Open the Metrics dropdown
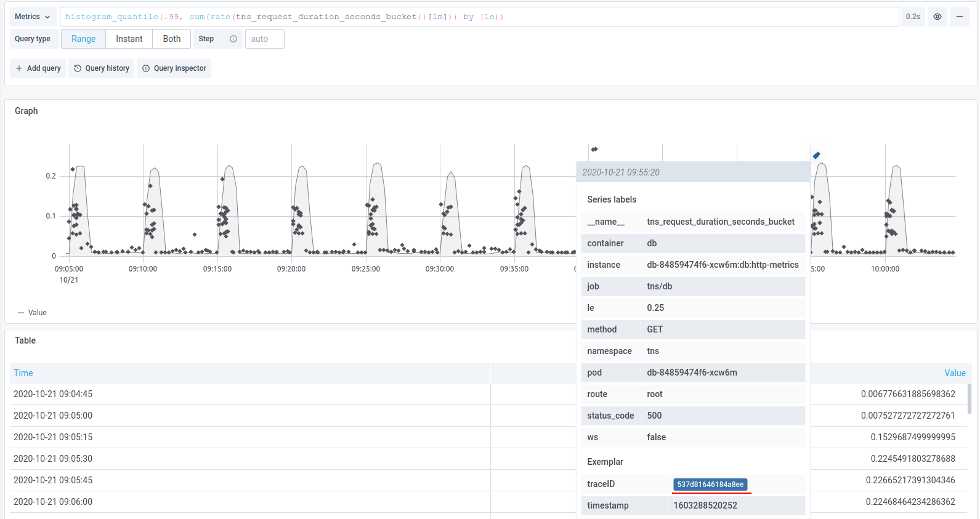980x519 pixels. (33, 17)
